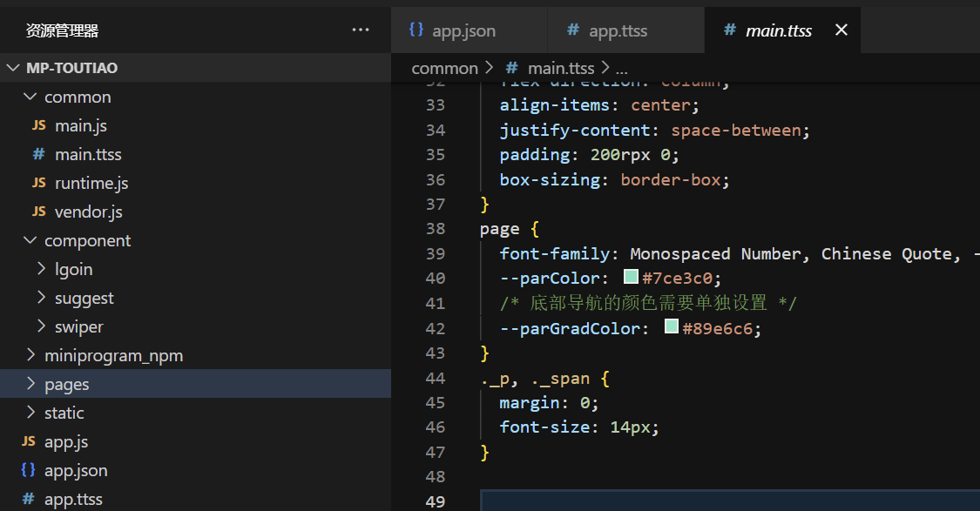This screenshot has height=511, width=980.
Task: Click the braces icon beside app.json in the tree
Action: click(x=28, y=470)
